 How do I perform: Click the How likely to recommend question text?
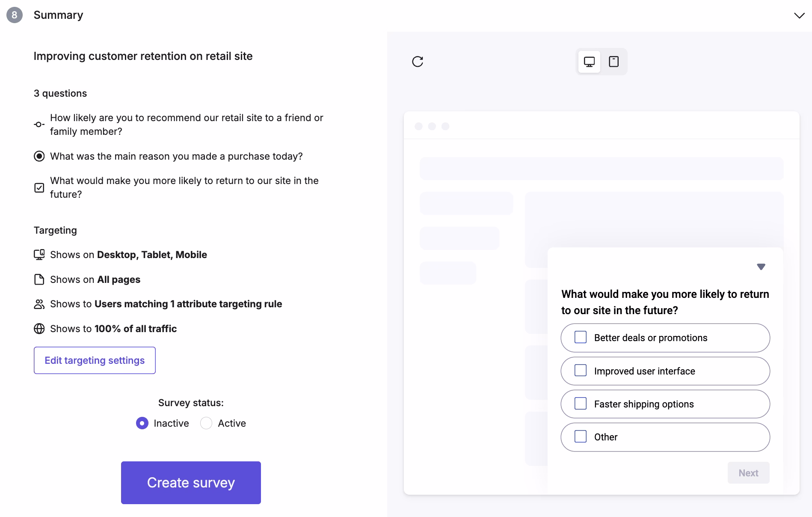(x=187, y=125)
